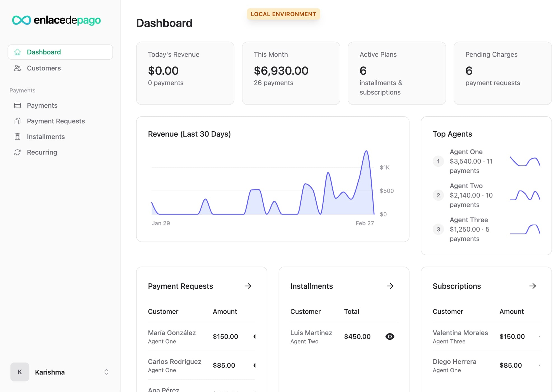Open María González payment request row
The height and width of the screenshot is (392, 560).
pyautogui.click(x=202, y=337)
